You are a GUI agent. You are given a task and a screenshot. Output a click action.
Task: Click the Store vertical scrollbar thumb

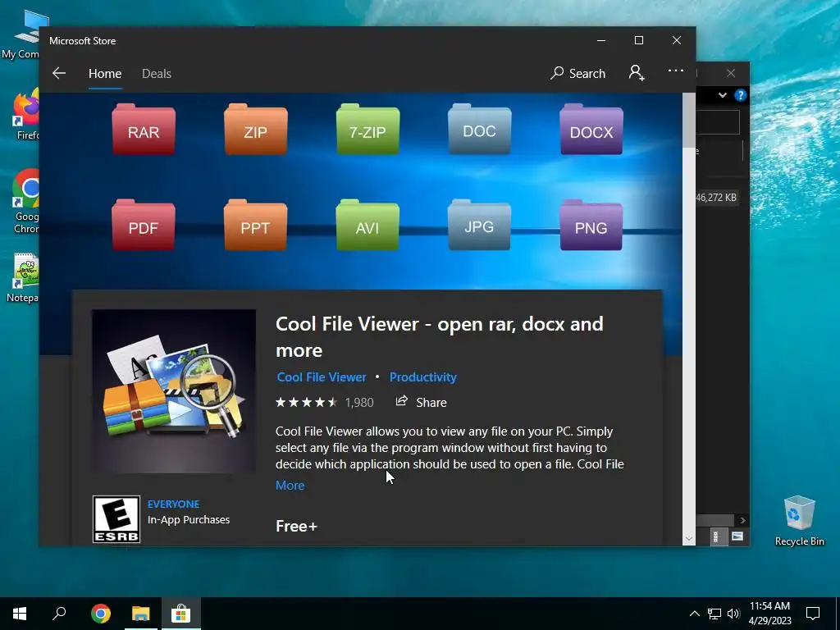[x=689, y=121]
